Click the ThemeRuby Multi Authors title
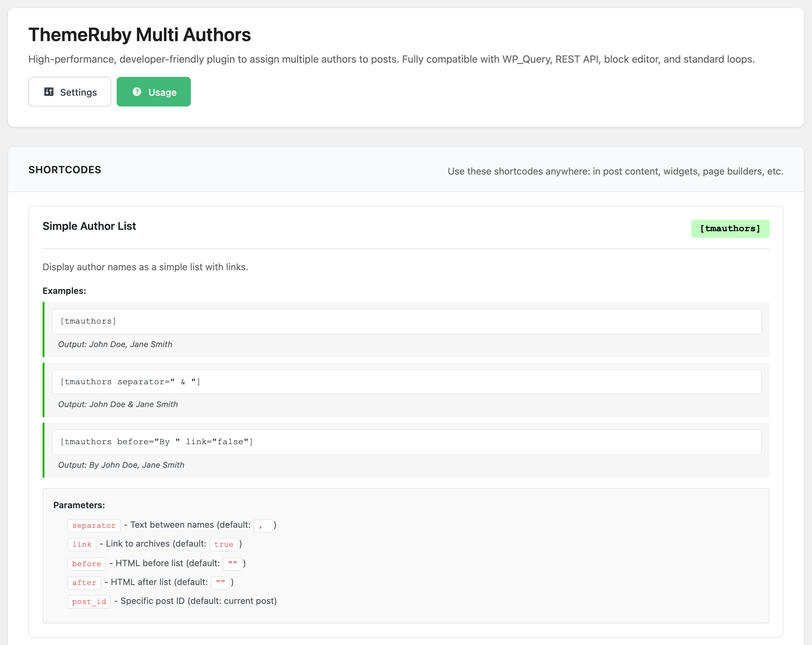Viewport: 812px width, 645px height. 140,35
